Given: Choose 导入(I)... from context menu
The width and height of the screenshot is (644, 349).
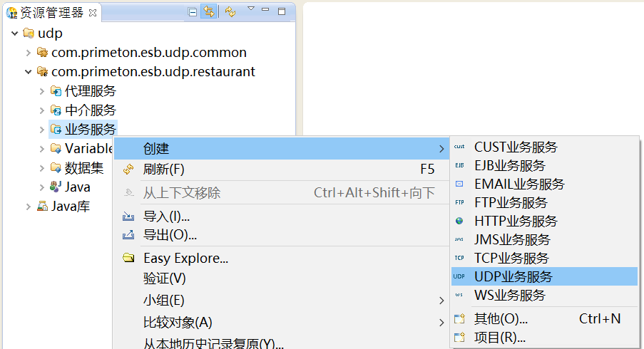Looking at the screenshot, I should 166,217.
